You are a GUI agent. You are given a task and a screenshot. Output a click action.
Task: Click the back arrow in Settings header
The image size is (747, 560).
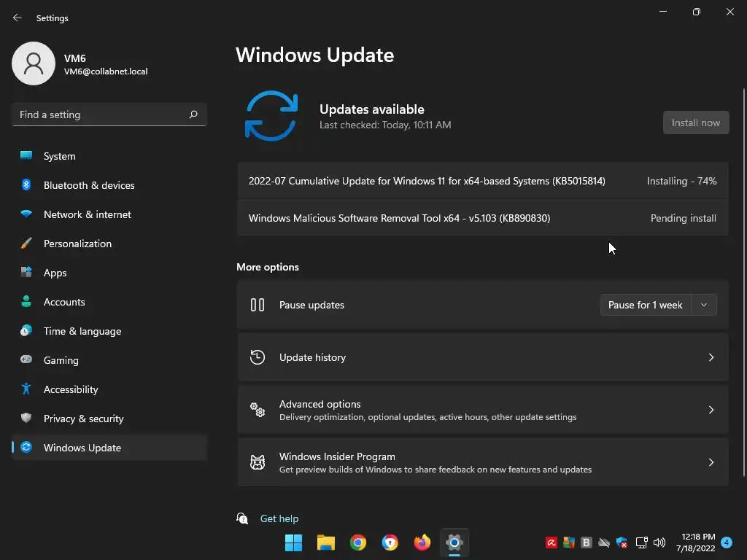coord(18,17)
